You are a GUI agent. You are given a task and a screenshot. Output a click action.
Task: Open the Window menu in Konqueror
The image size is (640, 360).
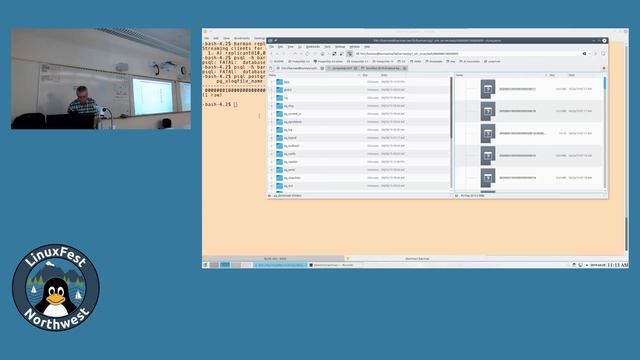click(x=355, y=47)
